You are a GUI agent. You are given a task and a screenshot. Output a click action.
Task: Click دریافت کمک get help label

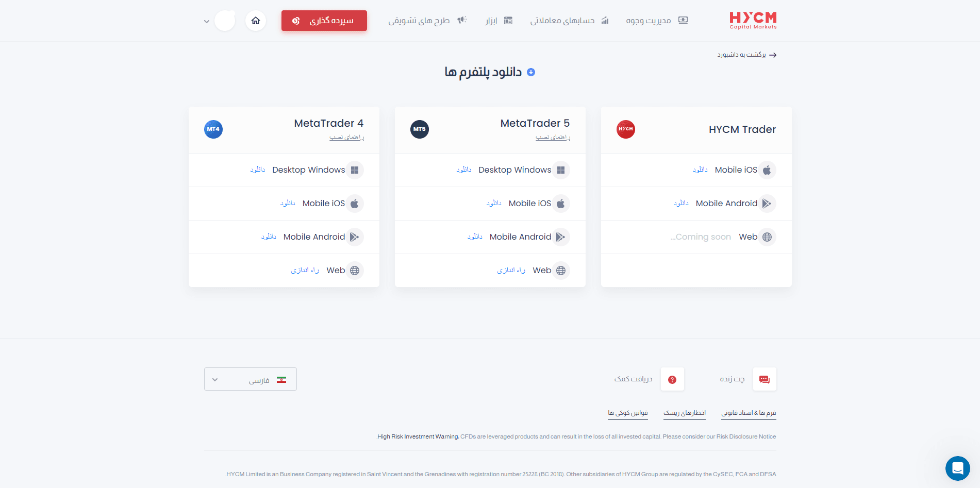tap(634, 379)
